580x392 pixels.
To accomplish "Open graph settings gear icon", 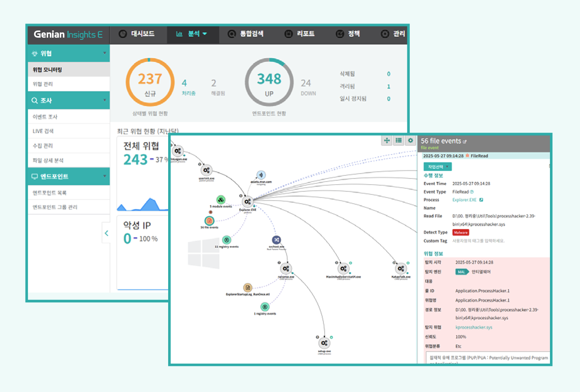I will click(410, 140).
